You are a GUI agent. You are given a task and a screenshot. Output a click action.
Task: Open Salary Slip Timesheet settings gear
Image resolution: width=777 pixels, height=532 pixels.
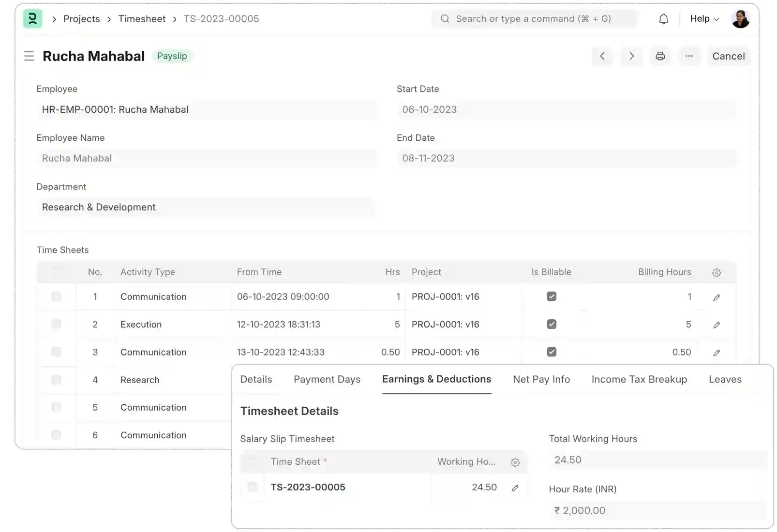click(515, 462)
